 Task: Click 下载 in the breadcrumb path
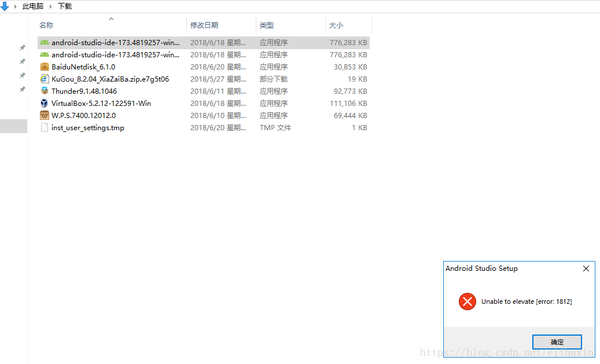65,6
